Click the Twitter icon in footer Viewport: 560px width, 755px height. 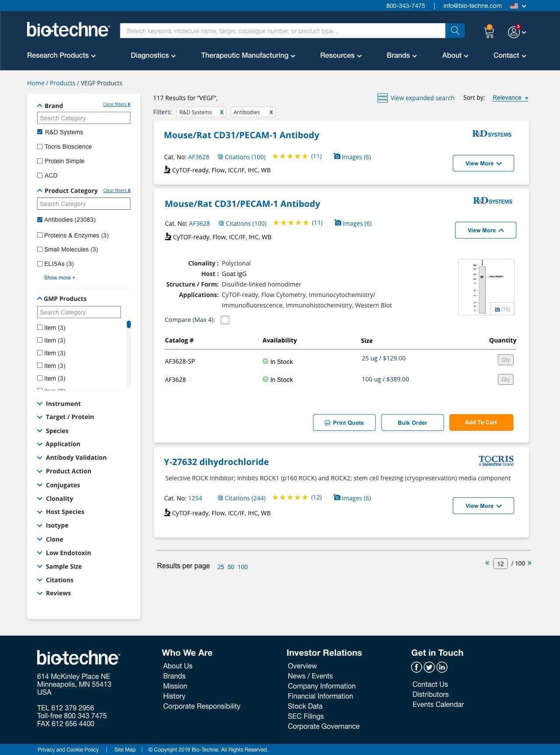(429, 667)
